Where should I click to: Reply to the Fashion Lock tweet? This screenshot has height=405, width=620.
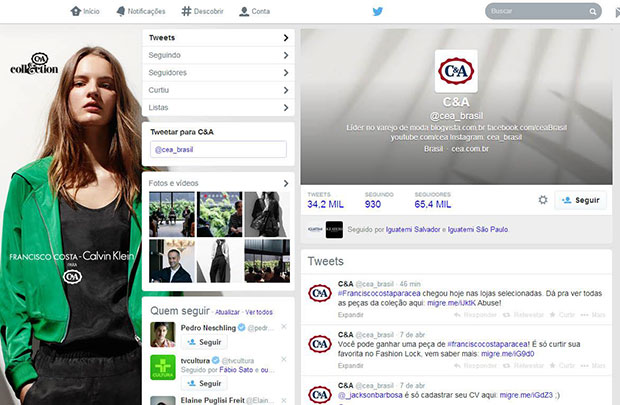[475, 365]
